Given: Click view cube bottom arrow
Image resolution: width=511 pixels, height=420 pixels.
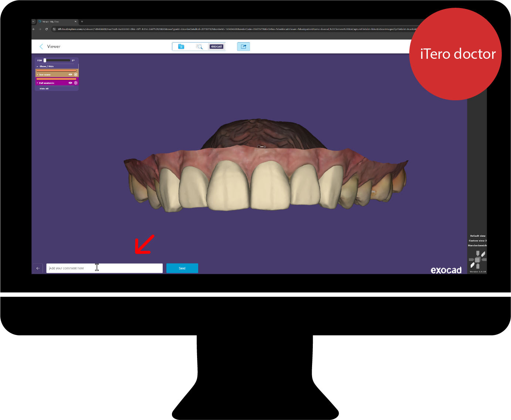Looking at the screenshot, I should (478, 266).
